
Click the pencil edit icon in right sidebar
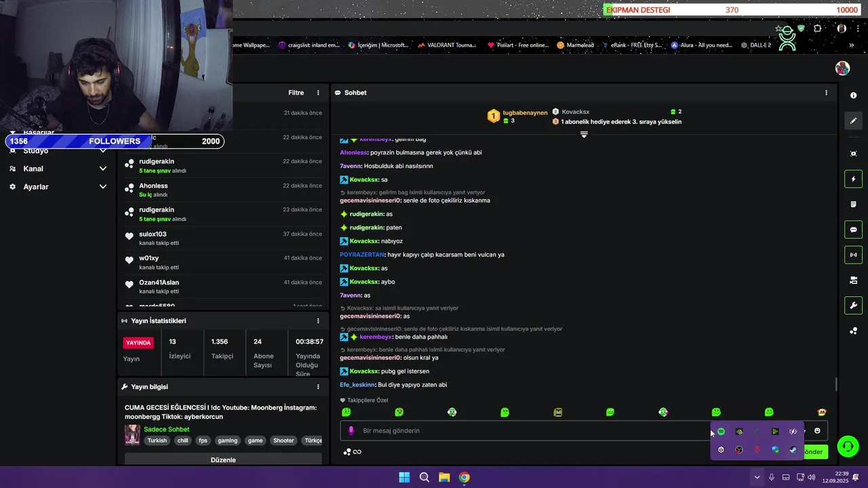point(853,121)
